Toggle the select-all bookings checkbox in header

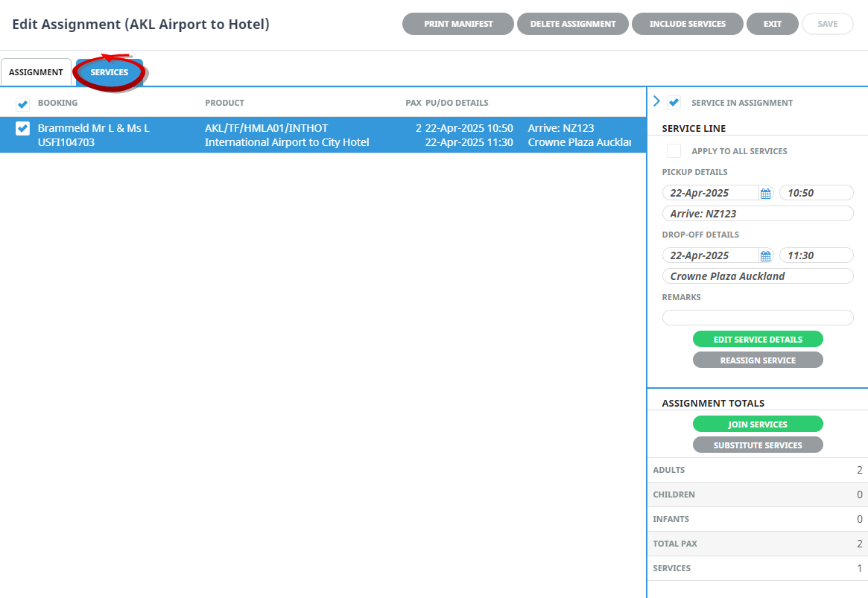pyautogui.click(x=22, y=104)
